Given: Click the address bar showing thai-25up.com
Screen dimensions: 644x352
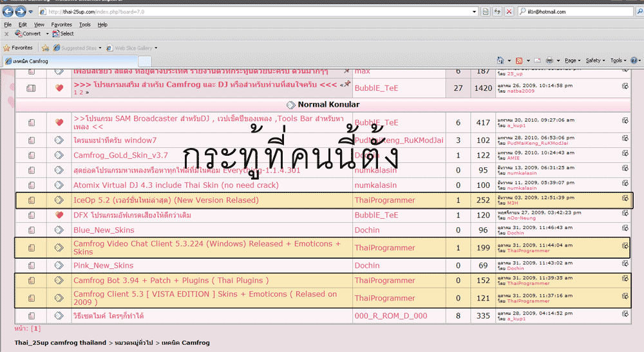Looking at the screenshot, I should pos(254,12).
